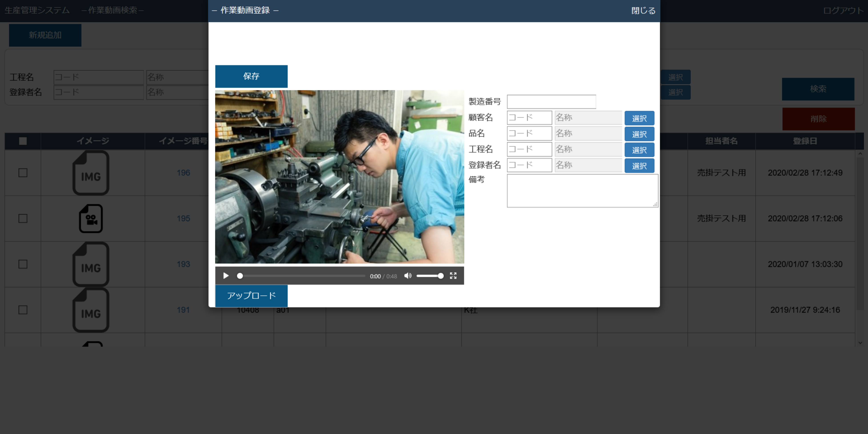Image resolution: width=868 pixels, height=434 pixels.
Task: Open 選択 picker for 品名
Action: point(639,134)
